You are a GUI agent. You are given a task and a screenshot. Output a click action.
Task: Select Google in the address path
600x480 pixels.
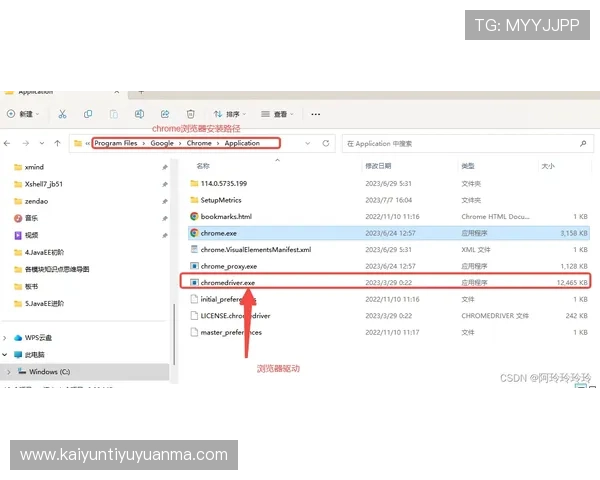pyautogui.click(x=162, y=143)
